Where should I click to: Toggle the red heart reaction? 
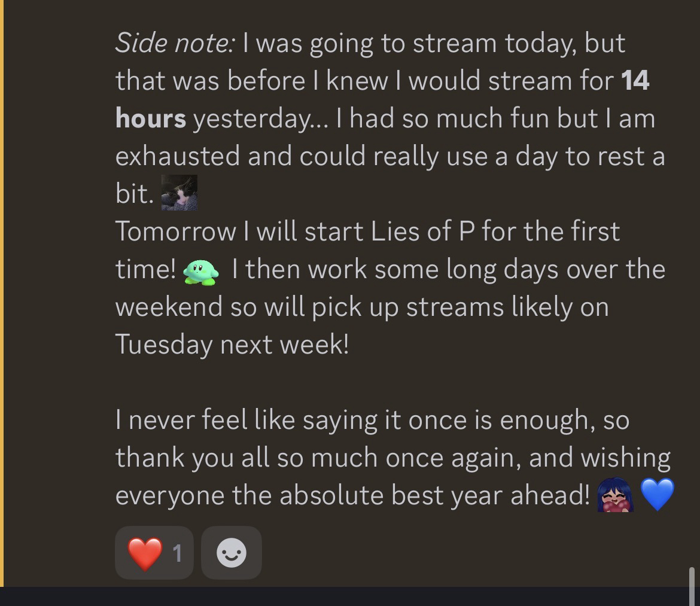pyautogui.click(x=145, y=553)
